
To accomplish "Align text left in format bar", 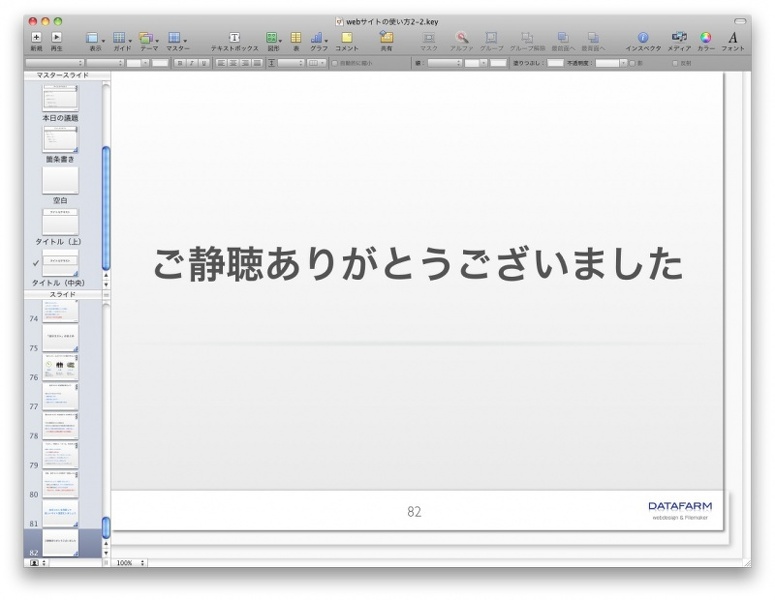I will 221,63.
